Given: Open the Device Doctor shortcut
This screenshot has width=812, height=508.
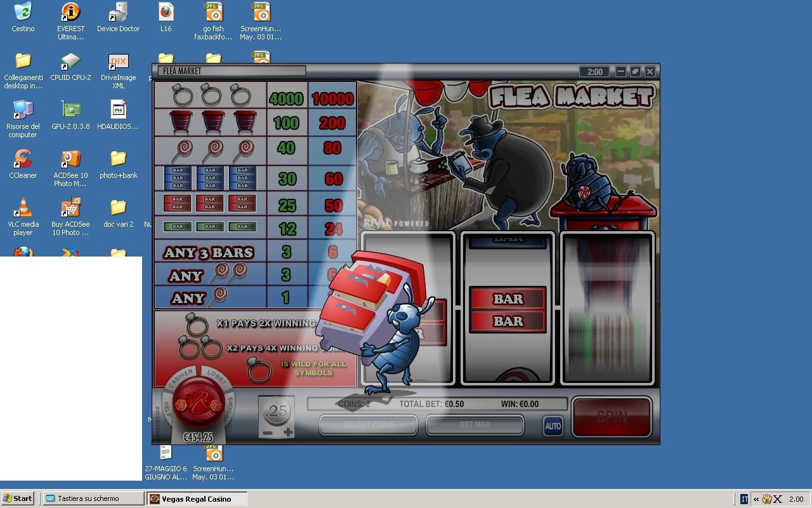Looking at the screenshot, I should [118, 17].
